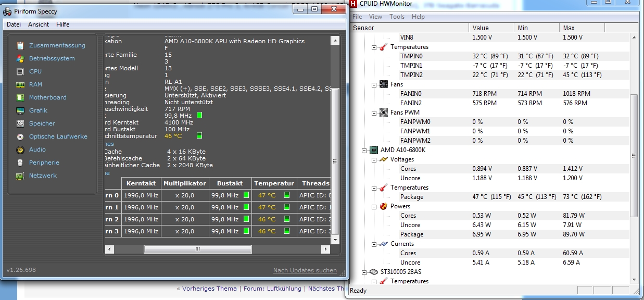644x300 pixels.
Task: Click Speccy version label v1.26.698
Action: coord(21,270)
